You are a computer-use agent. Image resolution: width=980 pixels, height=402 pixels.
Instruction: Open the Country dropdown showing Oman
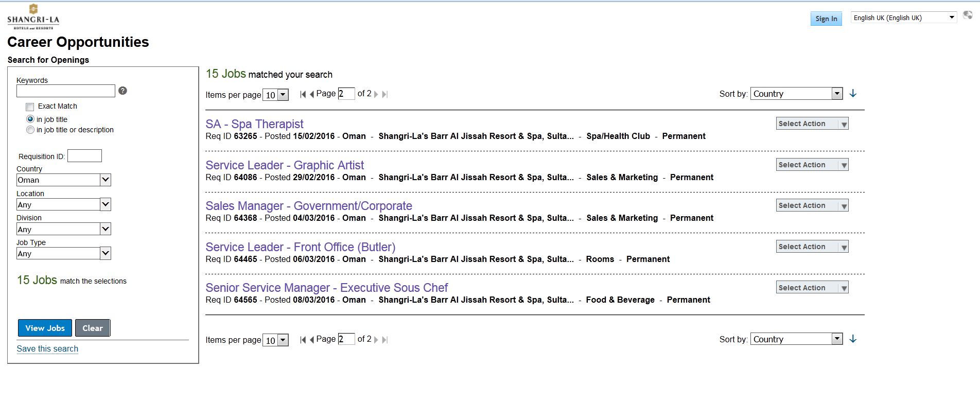coord(63,180)
